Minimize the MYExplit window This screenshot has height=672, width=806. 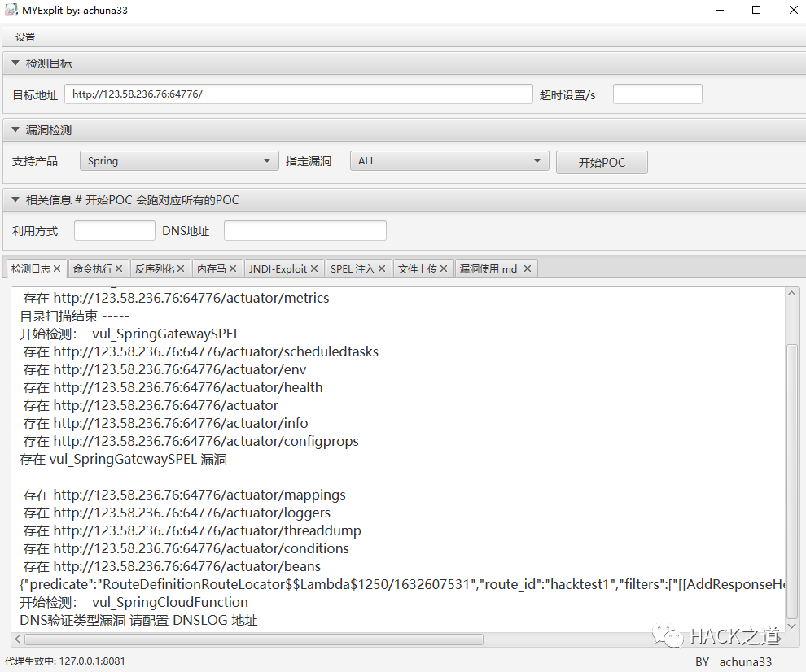720,11
